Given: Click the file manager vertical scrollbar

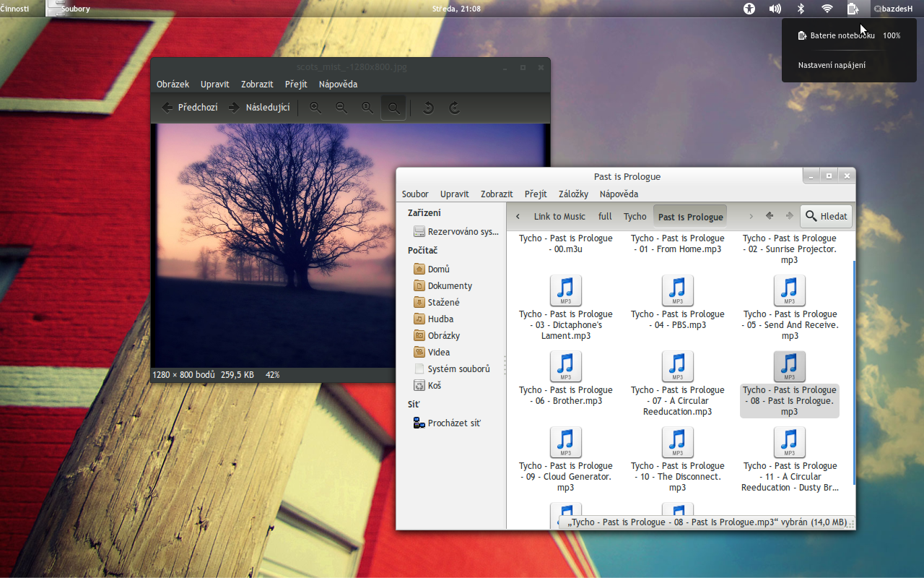Looking at the screenshot, I should coord(853,372).
